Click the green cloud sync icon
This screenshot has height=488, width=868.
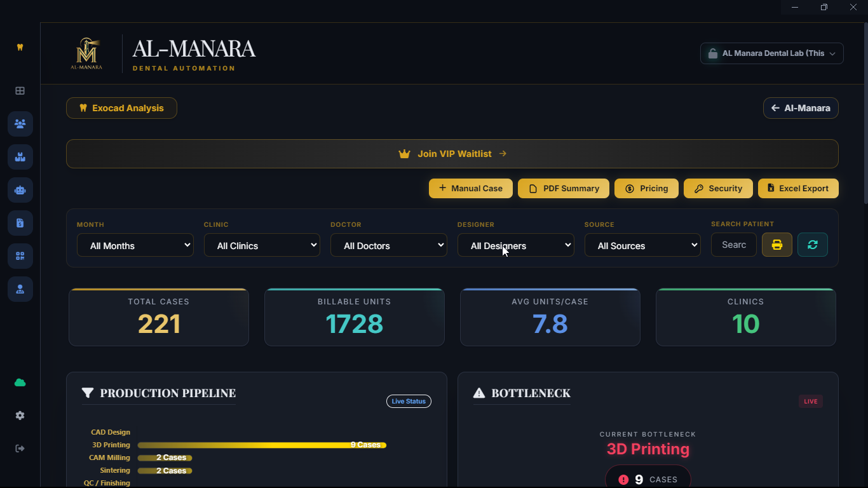click(x=20, y=383)
